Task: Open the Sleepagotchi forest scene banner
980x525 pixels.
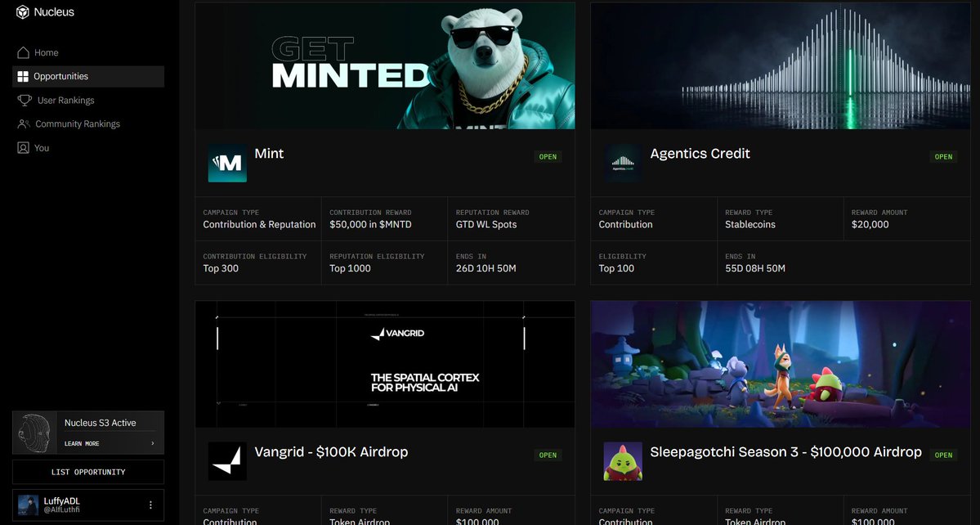Action: (781, 365)
